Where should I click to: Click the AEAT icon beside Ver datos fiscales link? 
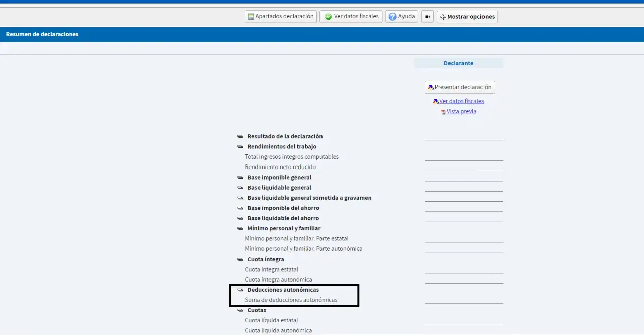tap(436, 101)
